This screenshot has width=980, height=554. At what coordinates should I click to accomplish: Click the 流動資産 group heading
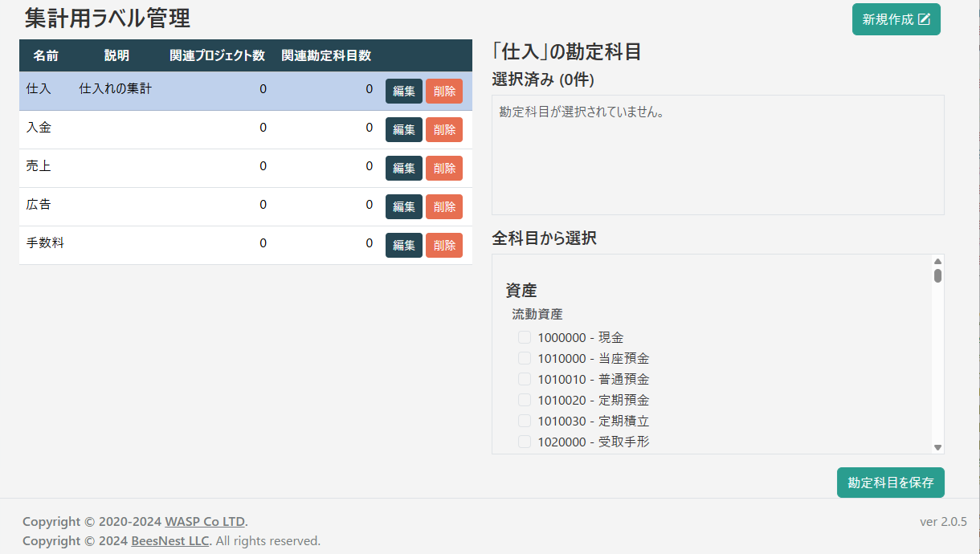point(537,314)
